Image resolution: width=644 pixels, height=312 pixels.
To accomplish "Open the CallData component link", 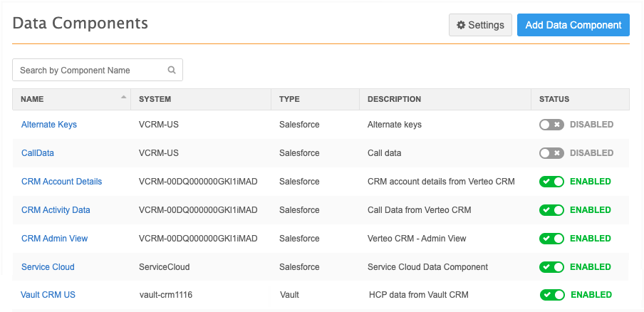I will click(x=38, y=153).
